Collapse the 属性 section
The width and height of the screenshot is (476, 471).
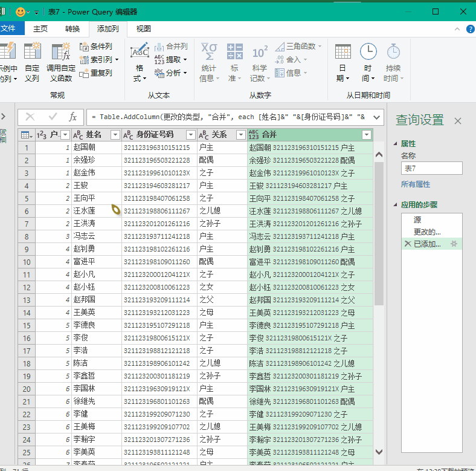[x=395, y=144]
